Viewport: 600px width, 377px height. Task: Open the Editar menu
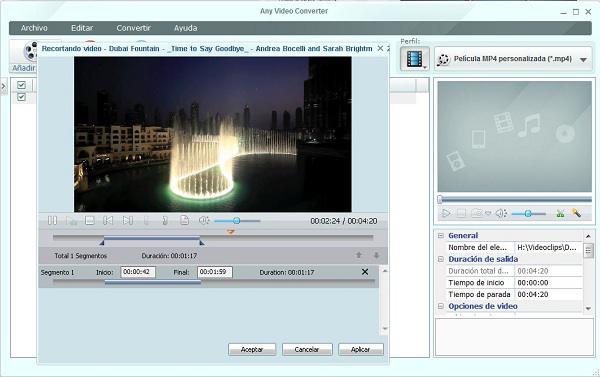tap(82, 28)
